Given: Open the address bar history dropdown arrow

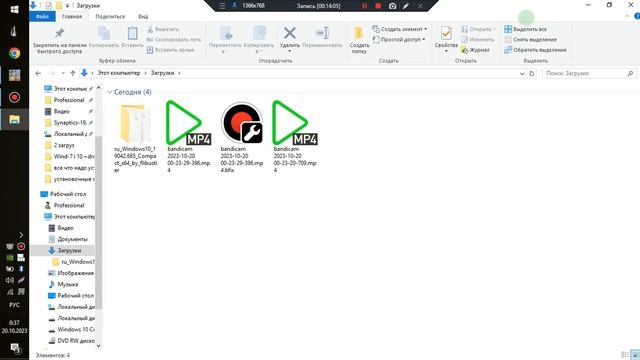Looking at the screenshot, I should [522, 73].
